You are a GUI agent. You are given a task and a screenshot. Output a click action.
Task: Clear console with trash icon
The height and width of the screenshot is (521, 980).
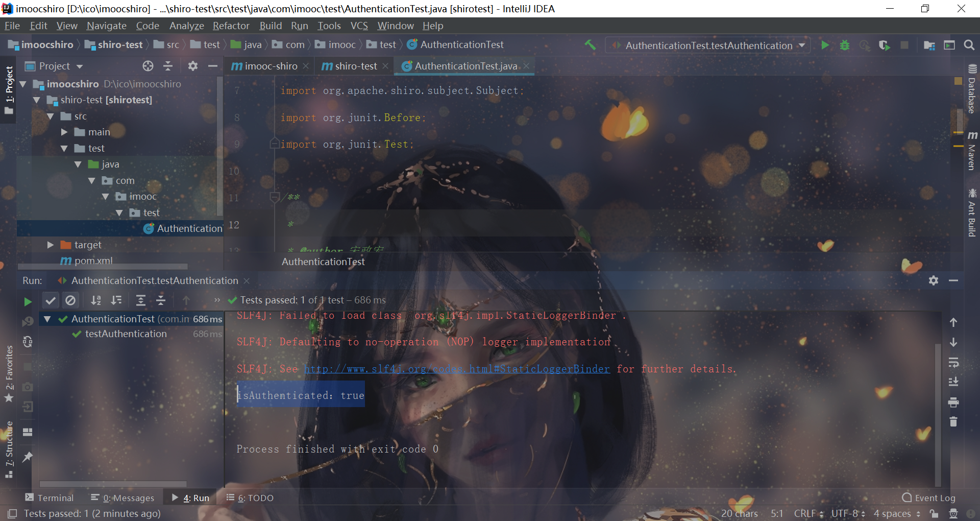953,422
